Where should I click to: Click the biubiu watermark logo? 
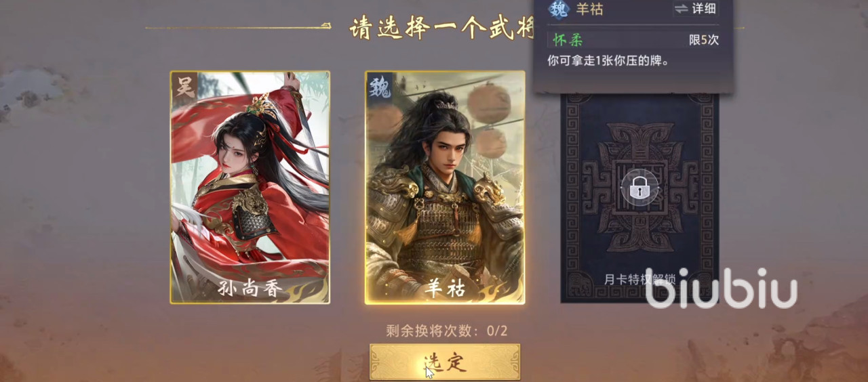click(x=721, y=289)
